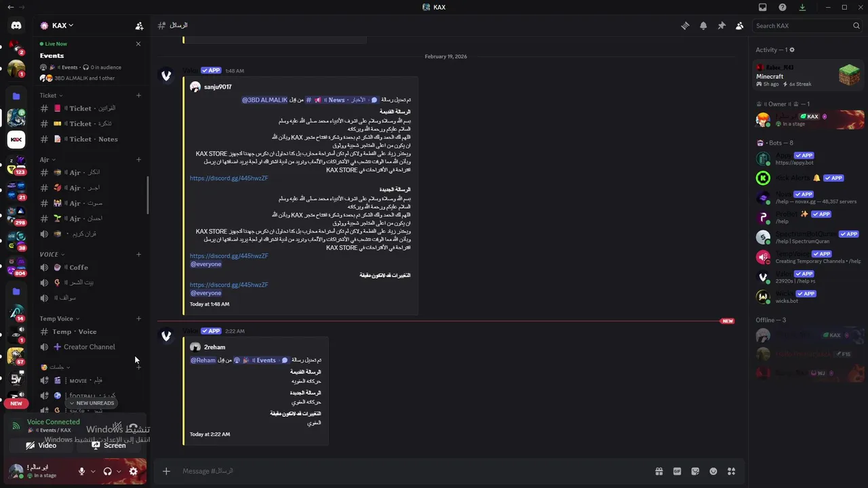Viewport: 868px width, 488px height.
Task: Open the message attachment plus button
Action: tap(166, 472)
